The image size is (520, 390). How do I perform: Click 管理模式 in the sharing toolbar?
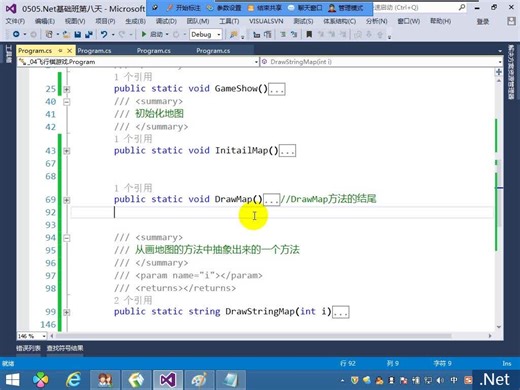[345, 8]
